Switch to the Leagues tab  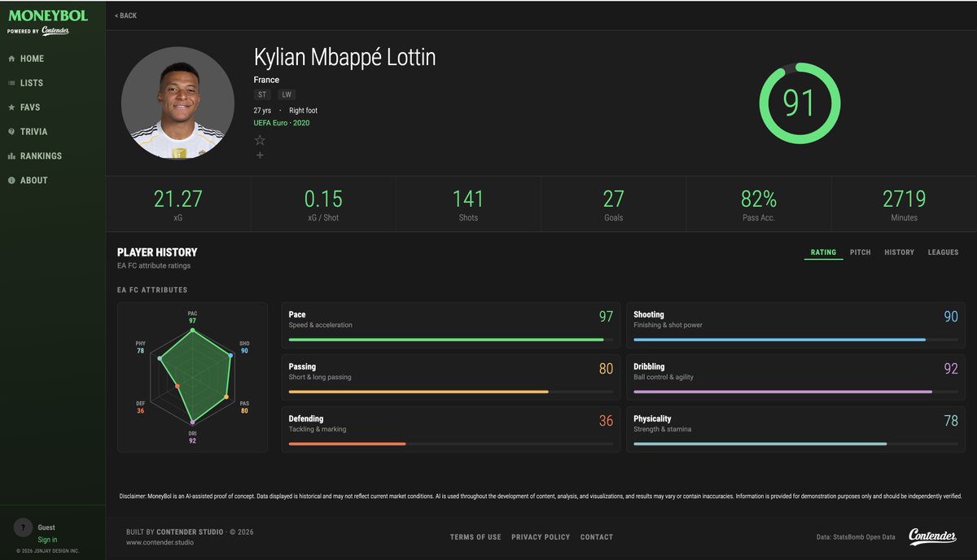click(943, 252)
